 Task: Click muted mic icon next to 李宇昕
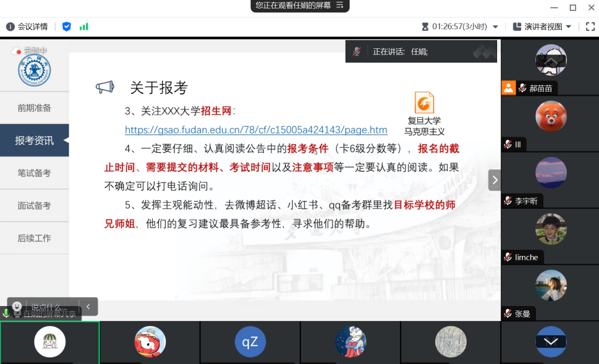508,201
